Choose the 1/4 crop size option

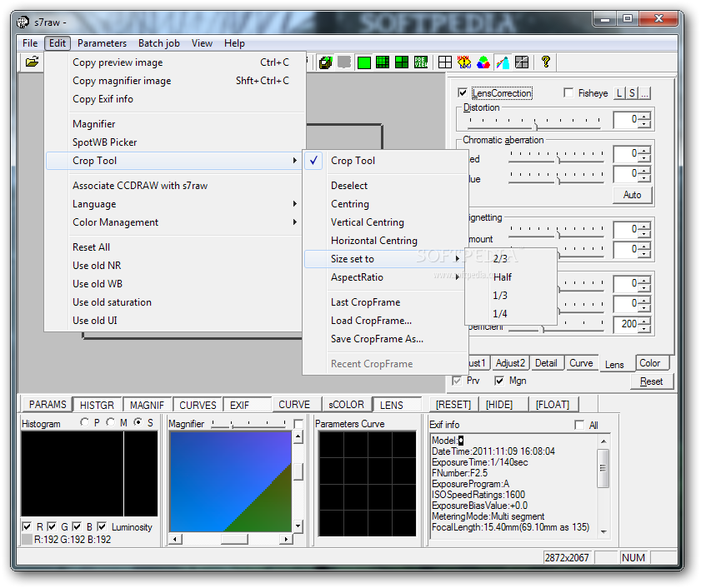tap(511, 314)
